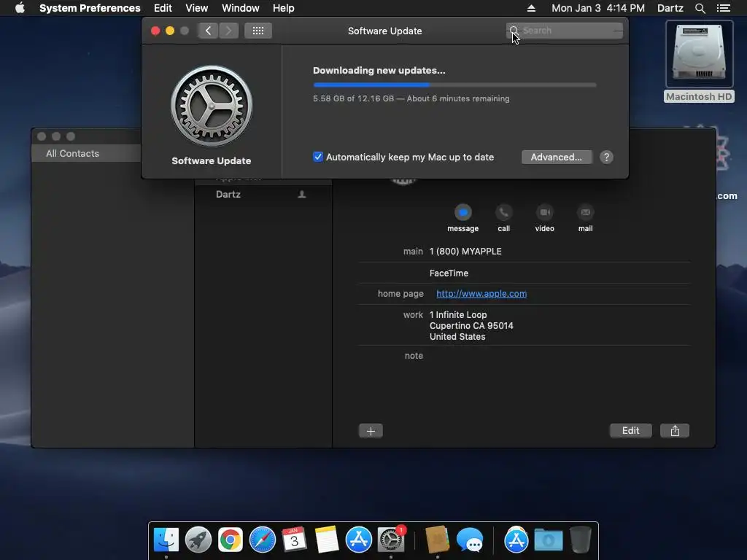Click the download progress bar

[x=454, y=85]
